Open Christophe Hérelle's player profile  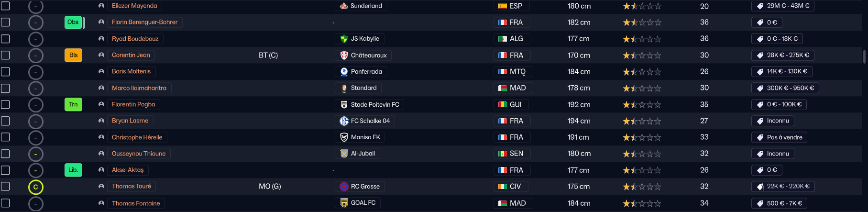pos(137,137)
